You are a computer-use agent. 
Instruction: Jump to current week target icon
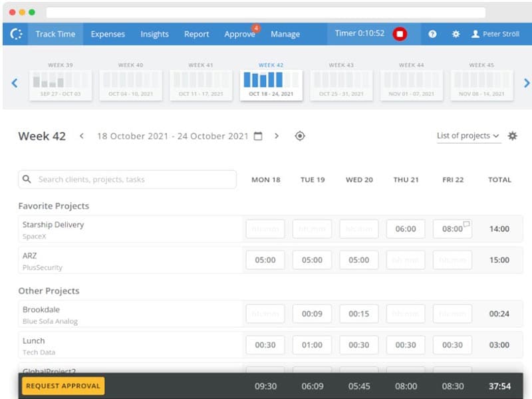pos(300,136)
